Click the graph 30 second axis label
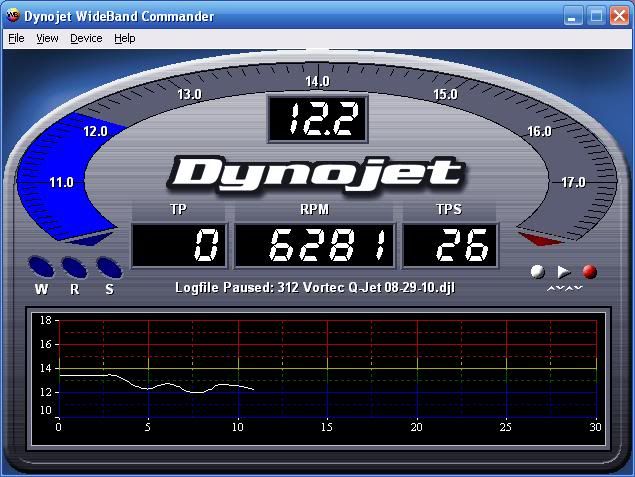 click(x=595, y=427)
